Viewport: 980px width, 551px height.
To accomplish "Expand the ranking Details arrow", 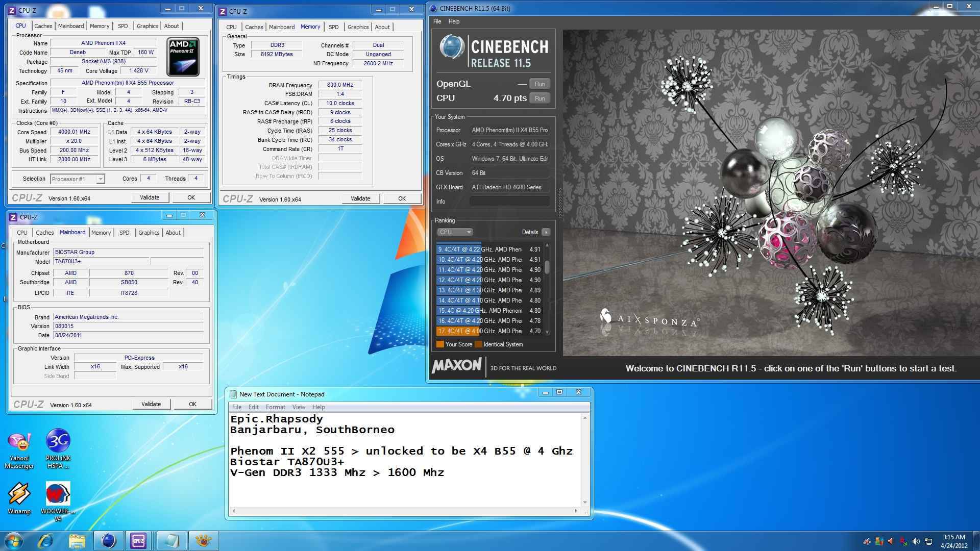I will click(546, 232).
